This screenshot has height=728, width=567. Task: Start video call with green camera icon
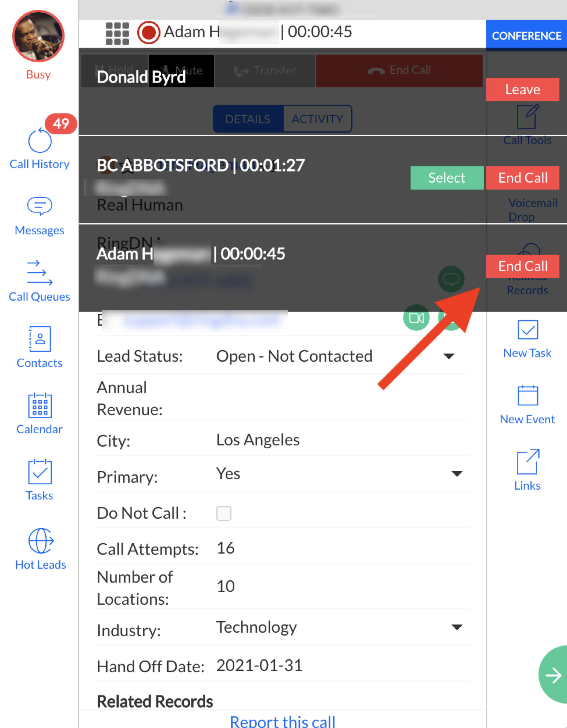point(416,318)
